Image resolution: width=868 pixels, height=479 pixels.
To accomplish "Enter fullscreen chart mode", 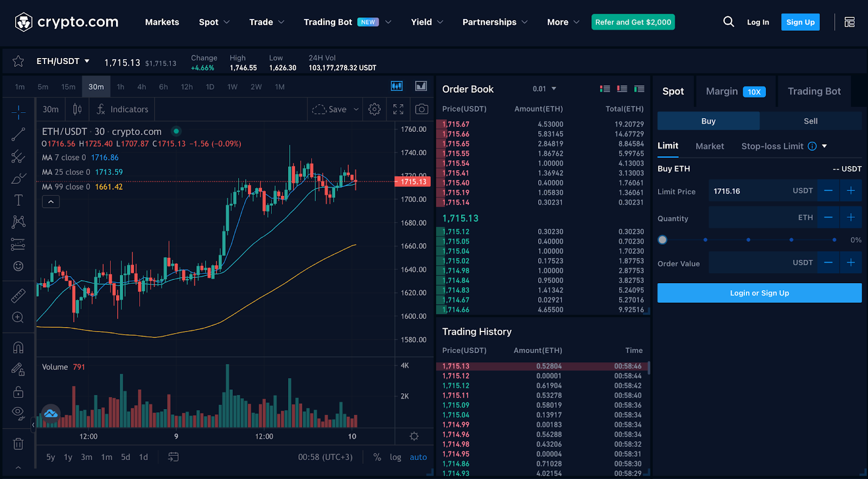I will click(398, 110).
